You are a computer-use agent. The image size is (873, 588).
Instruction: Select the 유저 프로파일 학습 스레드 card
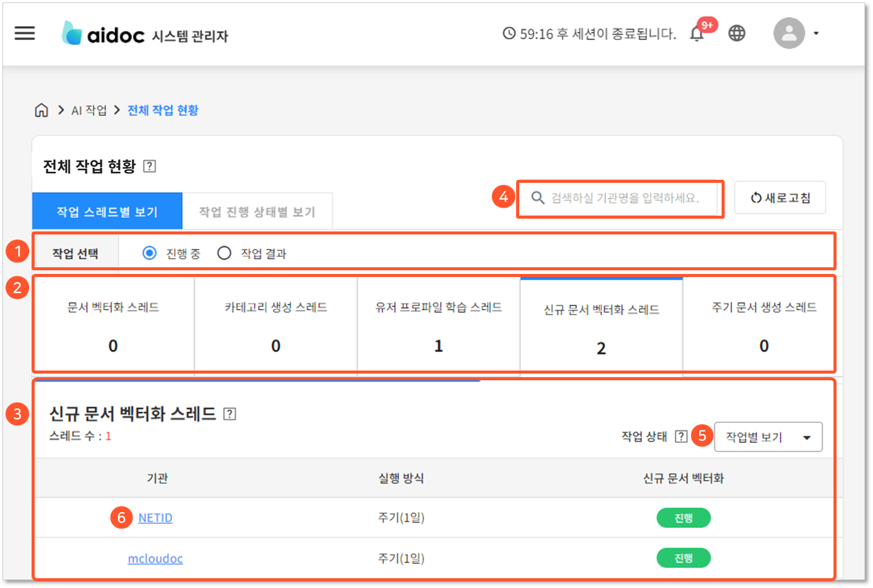click(x=438, y=324)
